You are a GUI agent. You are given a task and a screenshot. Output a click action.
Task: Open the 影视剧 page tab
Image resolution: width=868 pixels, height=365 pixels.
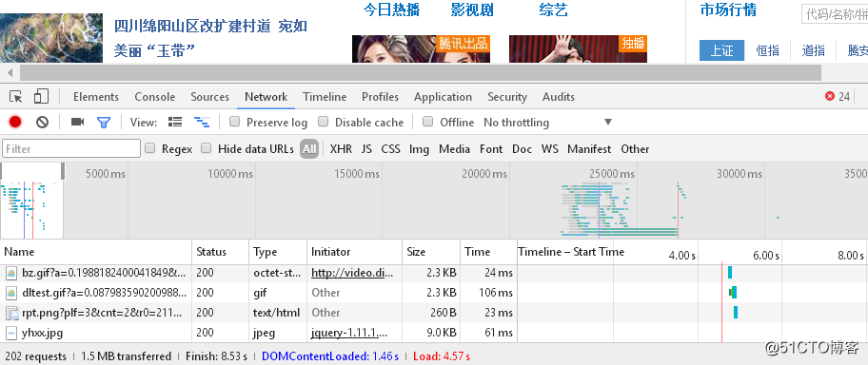472,10
